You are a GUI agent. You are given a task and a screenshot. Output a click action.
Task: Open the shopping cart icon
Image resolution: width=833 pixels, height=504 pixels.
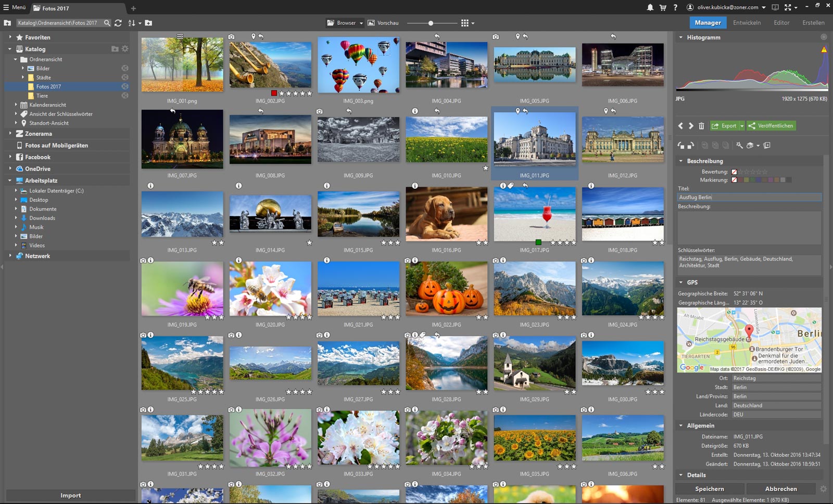pos(663,7)
